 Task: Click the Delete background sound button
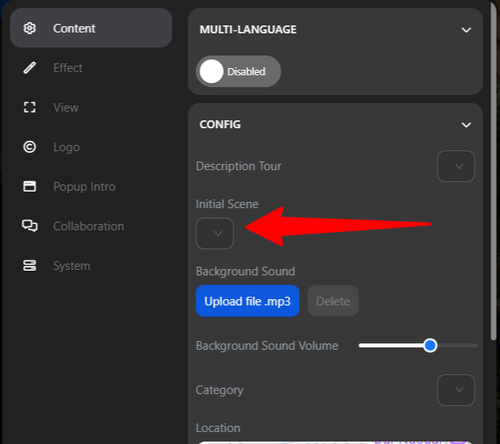(x=333, y=301)
